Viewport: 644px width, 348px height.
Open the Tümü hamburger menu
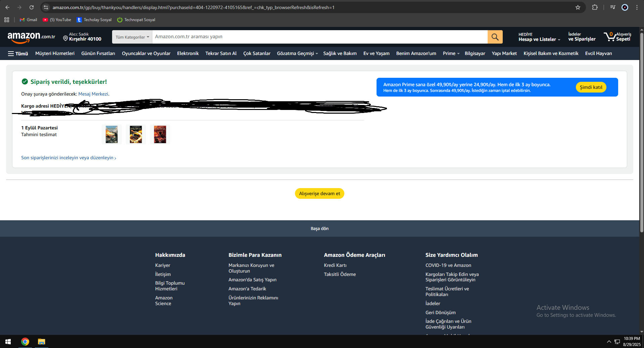(18, 54)
